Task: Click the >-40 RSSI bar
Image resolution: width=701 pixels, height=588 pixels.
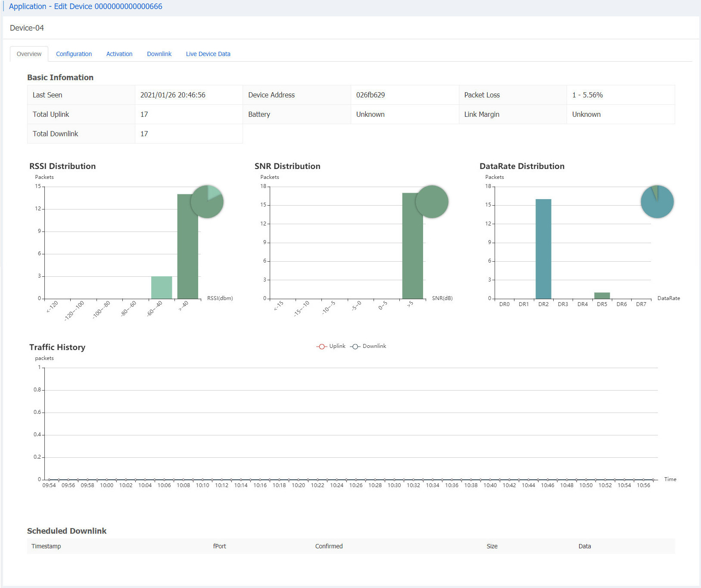Action: (x=188, y=246)
